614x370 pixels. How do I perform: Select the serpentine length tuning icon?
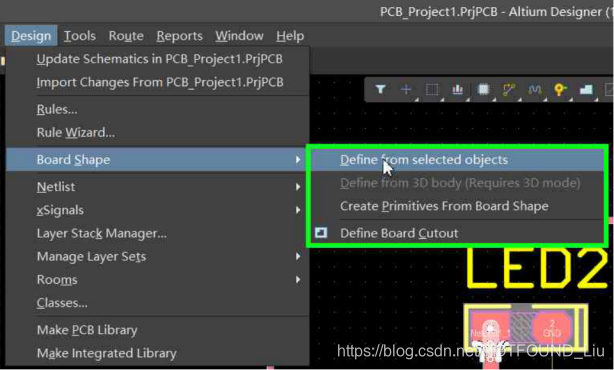[x=535, y=90]
